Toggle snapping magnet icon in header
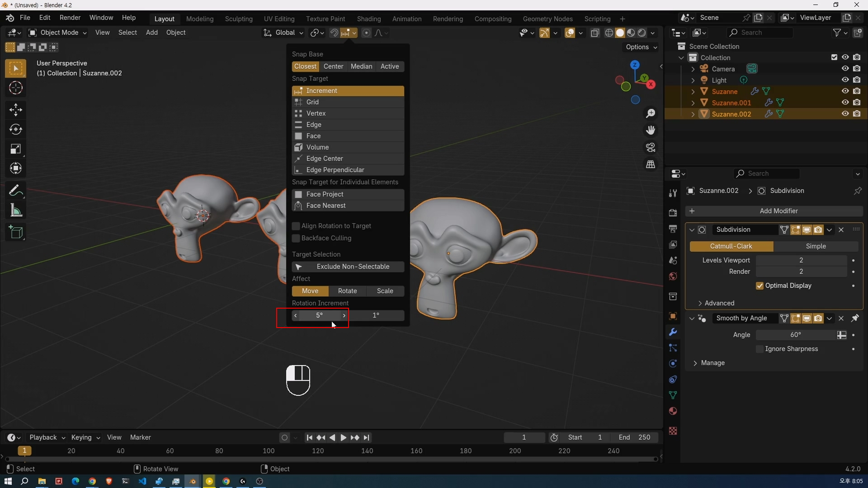 click(334, 33)
